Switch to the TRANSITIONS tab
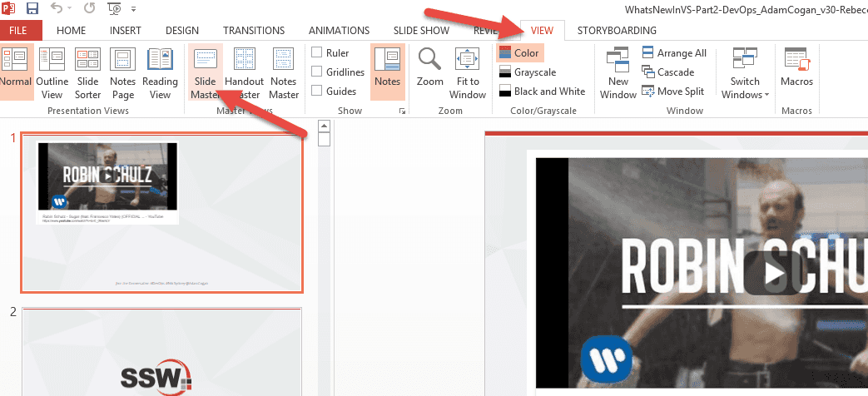 (253, 31)
